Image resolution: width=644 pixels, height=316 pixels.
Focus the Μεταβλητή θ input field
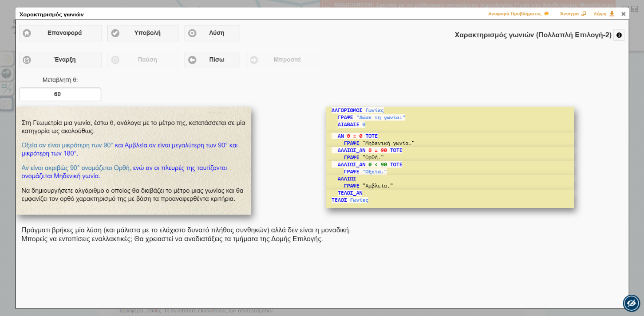click(60, 94)
